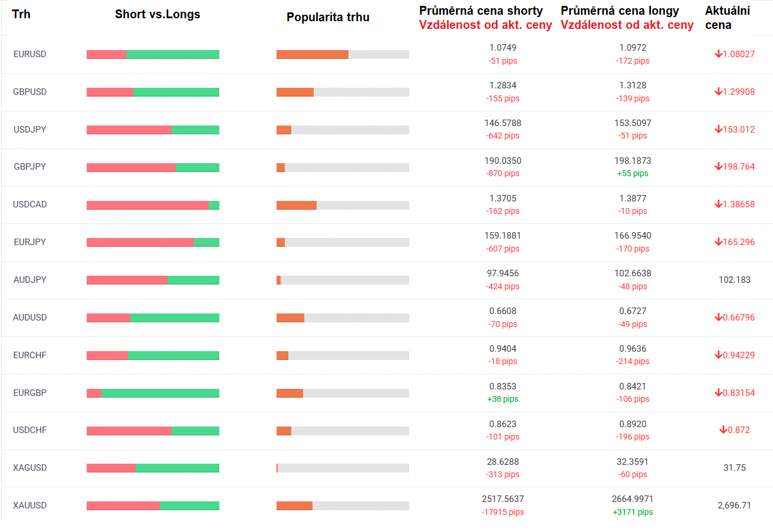Viewport: 773px width, 532px height.
Task: Click the down arrow next to EURJPY price 165.296
Action: [x=718, y=242]
